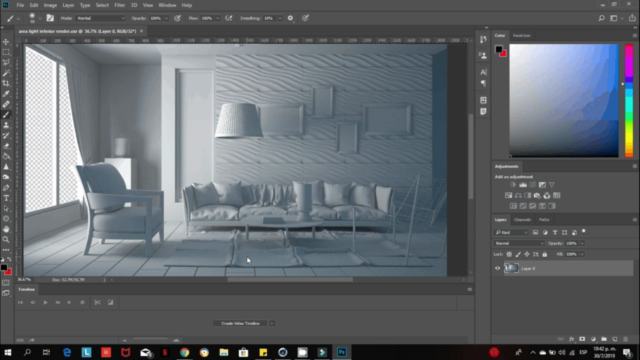Open the File menu

pyautogui.click(x=20, y=5)
